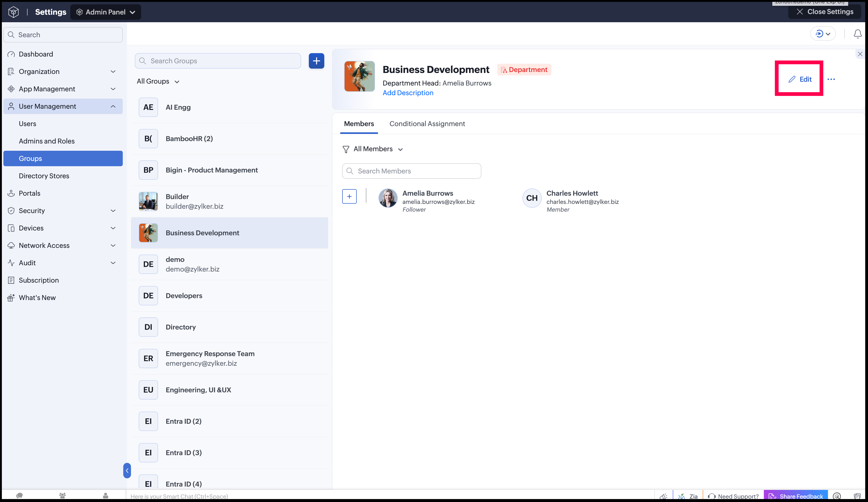
Task: Expand the Network Access section
Action: coord(63,245)
